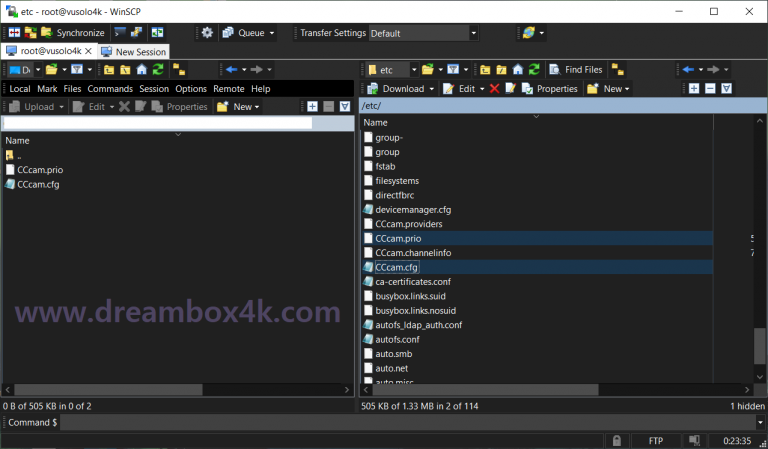Click the remote panel select all icon
Image resolution: width=768 pixels, height=449 pixels.
click(x=726, y=89)
